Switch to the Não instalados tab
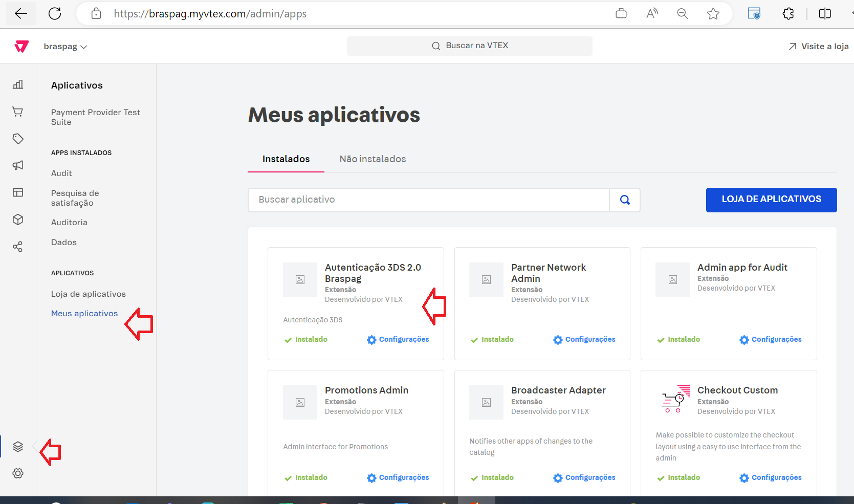Screen dimensions: 854x504 pyautogui.click(x=373, y=159)
